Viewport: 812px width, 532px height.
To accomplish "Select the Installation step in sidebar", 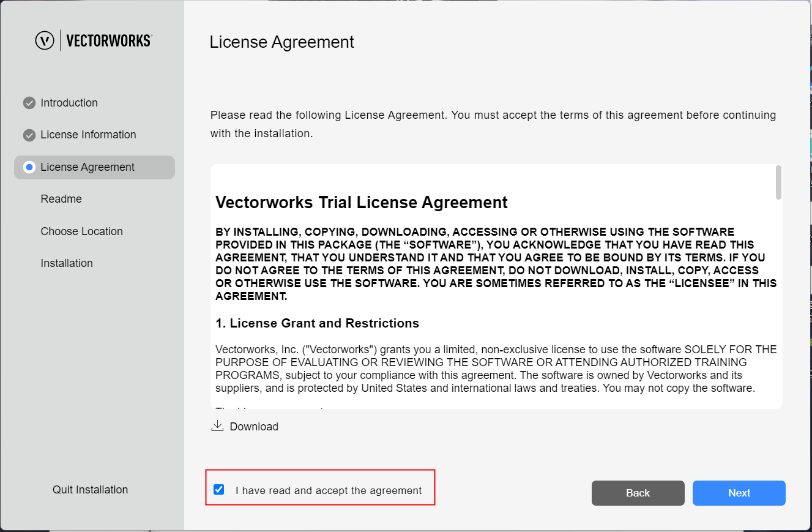I will [67, 263].
